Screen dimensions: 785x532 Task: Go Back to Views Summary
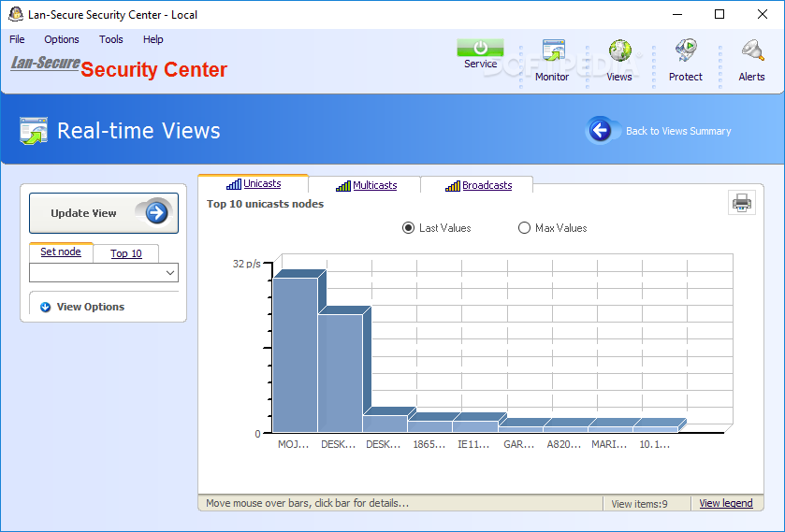pyautogui.click(x=678, y=131)
